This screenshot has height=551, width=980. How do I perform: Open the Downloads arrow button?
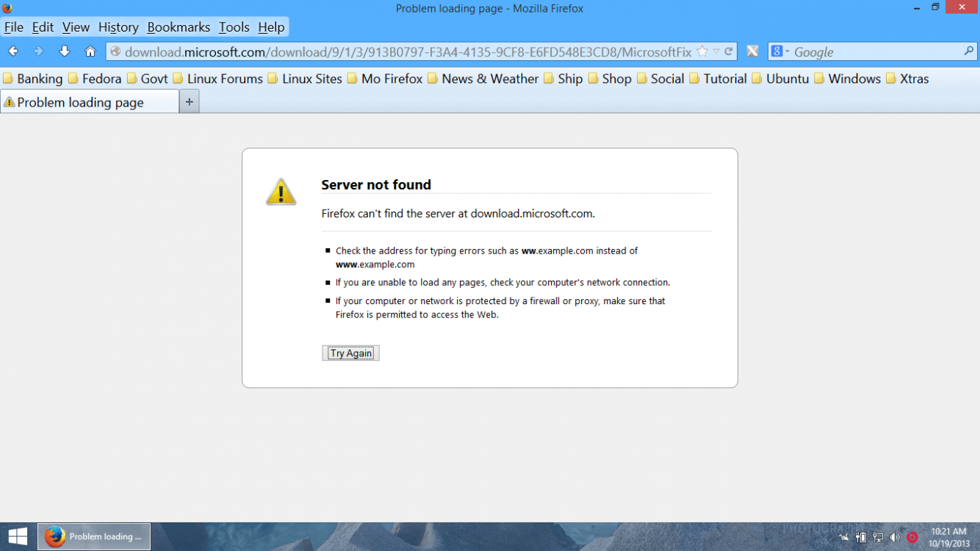click(65, 51)
